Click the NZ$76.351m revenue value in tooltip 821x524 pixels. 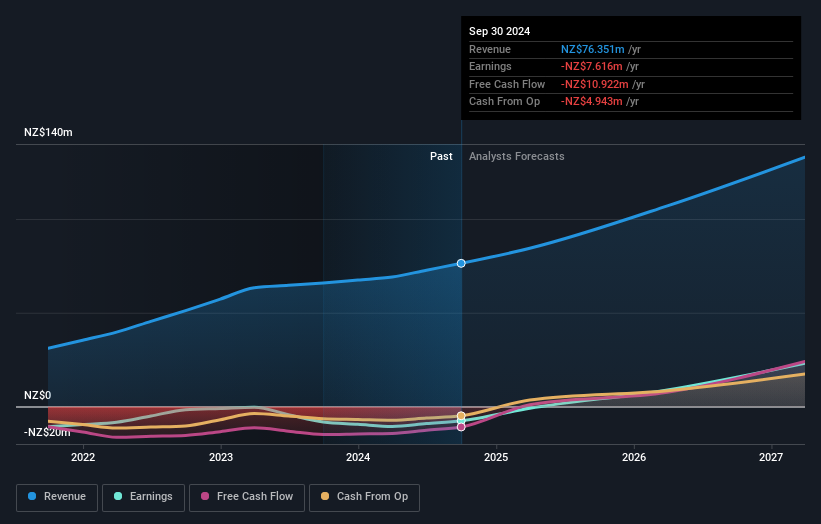coord(593,49)
